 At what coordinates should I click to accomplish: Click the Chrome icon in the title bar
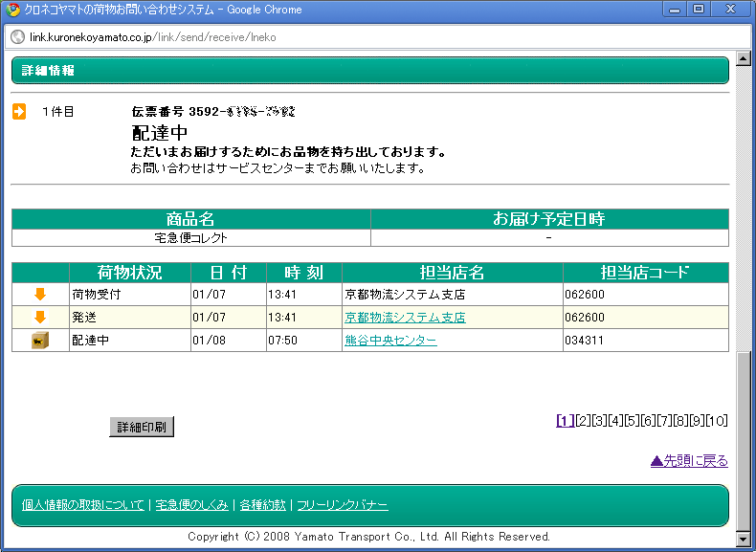pyautogui.click(x=13, y=10)
